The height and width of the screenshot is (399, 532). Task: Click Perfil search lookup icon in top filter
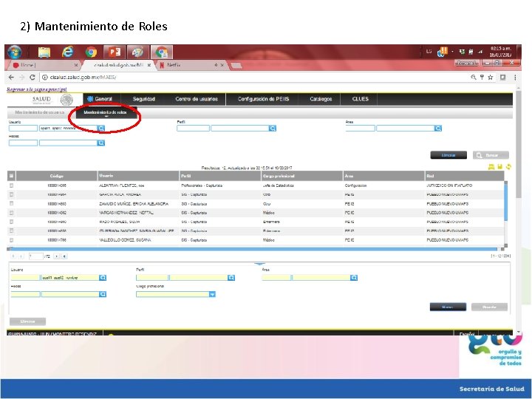click(x=273, y=128)
